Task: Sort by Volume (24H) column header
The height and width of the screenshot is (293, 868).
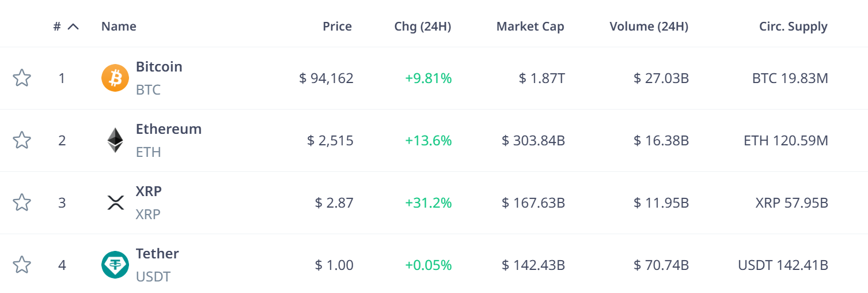Action: (649, 27)
